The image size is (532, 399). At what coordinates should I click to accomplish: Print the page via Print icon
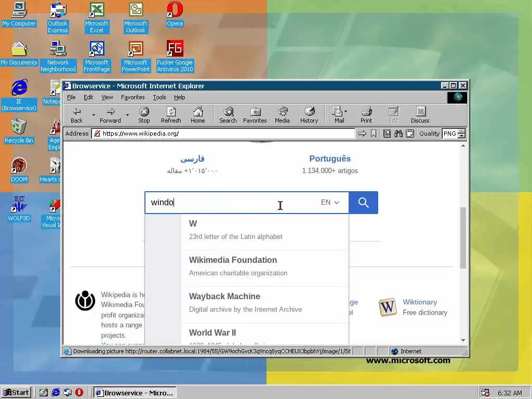(x=366, y=115)
